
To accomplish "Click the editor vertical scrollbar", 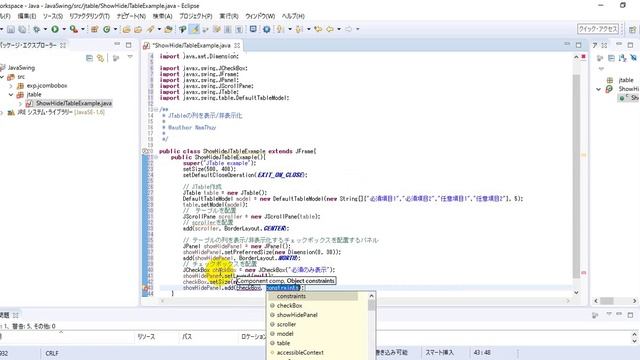I will (576, 176).
